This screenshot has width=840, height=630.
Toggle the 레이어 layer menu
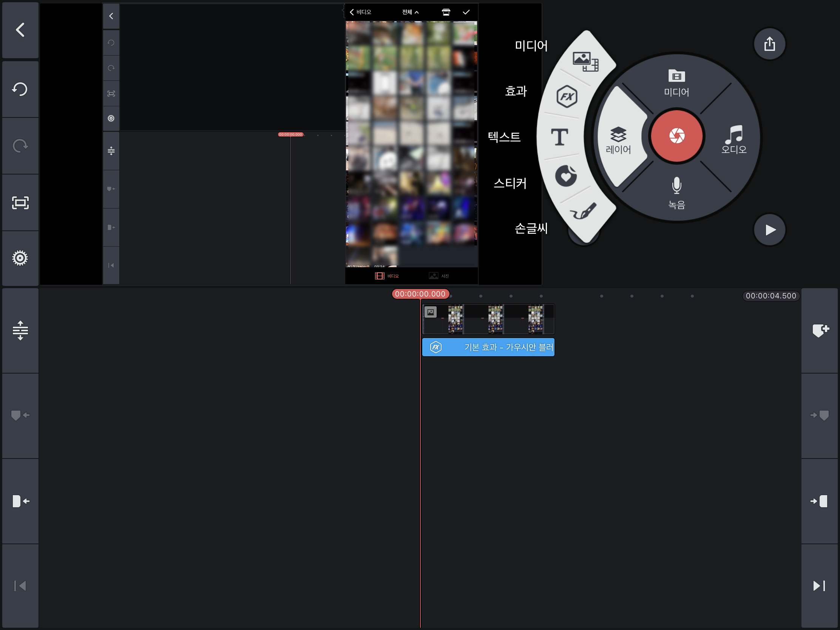tap(618, 140)
